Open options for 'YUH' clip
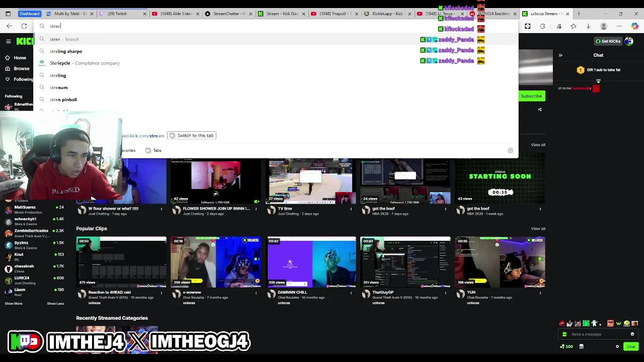Viewport: 644px width, 362px height. pos(540,293)
